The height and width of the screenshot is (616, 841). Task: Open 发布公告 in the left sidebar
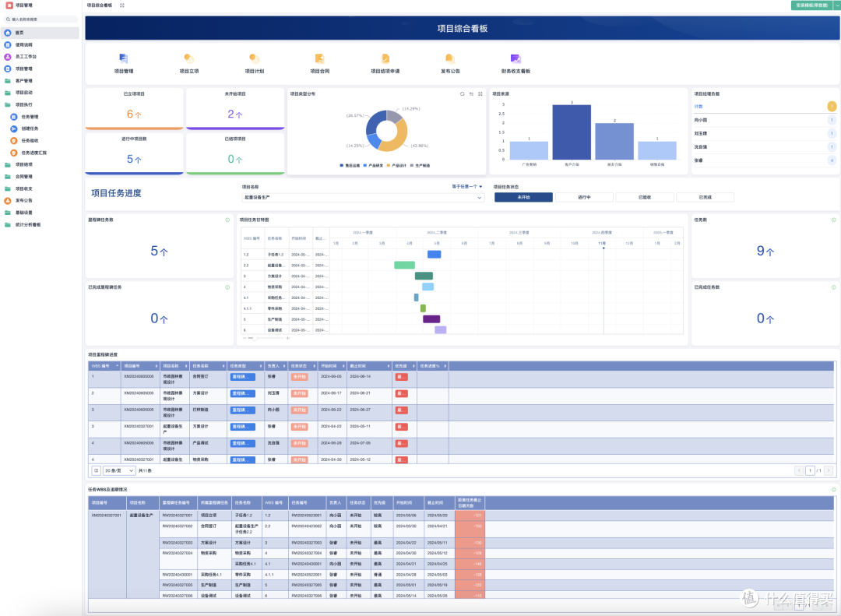pos(40,201)
